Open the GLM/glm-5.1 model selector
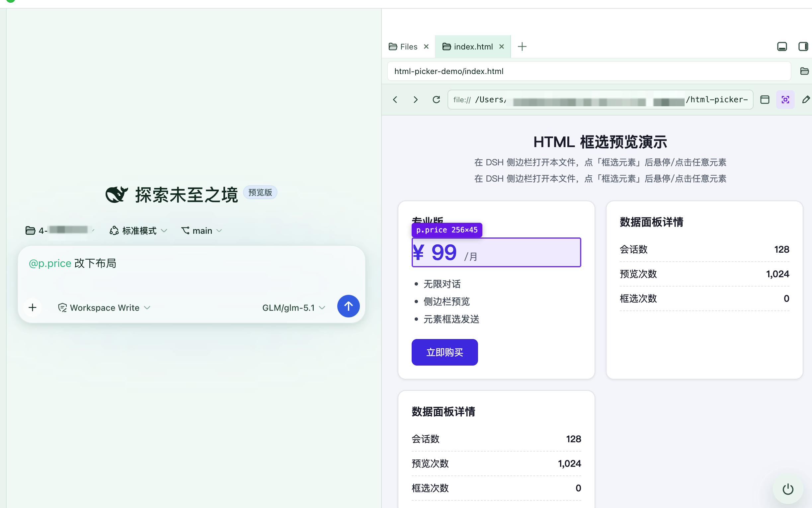Image resolution: width=812 pixels, height=508 pixels. click(294, 308)
